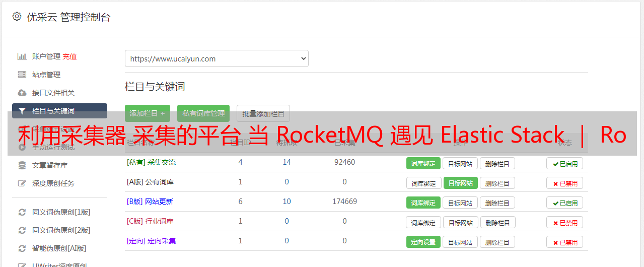
Task: Click the collected count 174669
Action: [344, 202]
